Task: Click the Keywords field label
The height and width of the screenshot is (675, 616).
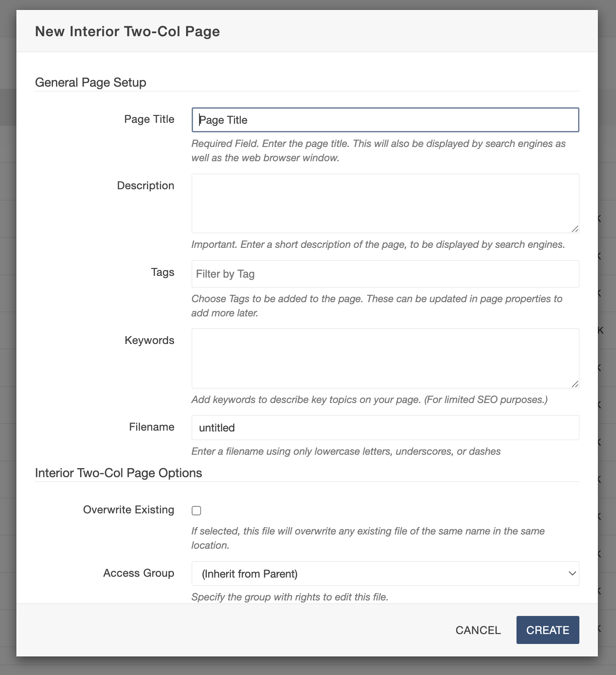Action: pyautogui.click(x=149, y=341)
